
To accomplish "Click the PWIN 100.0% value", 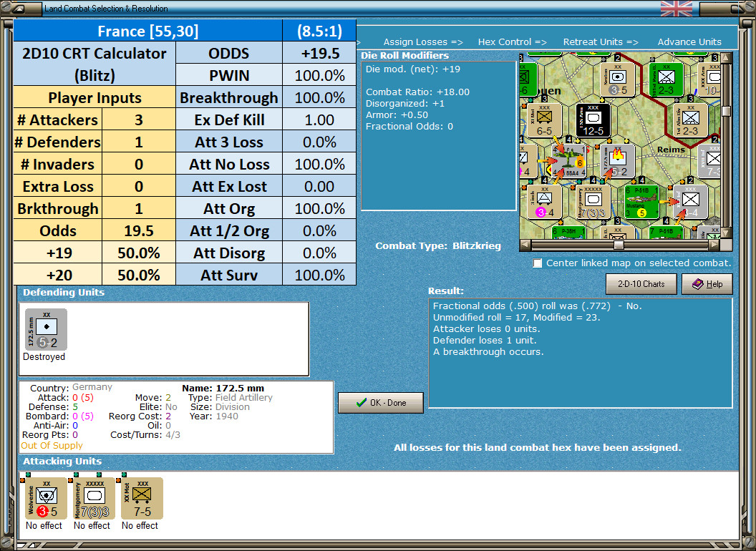I will pyautogui.click(x=320, y=75).
